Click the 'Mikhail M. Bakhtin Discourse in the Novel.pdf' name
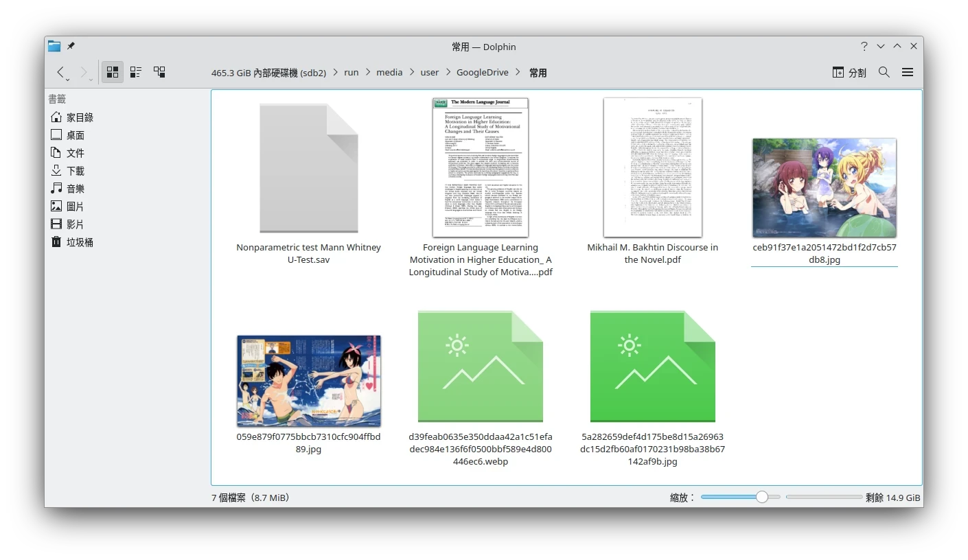968x560 pixels. tap(653, 254)
